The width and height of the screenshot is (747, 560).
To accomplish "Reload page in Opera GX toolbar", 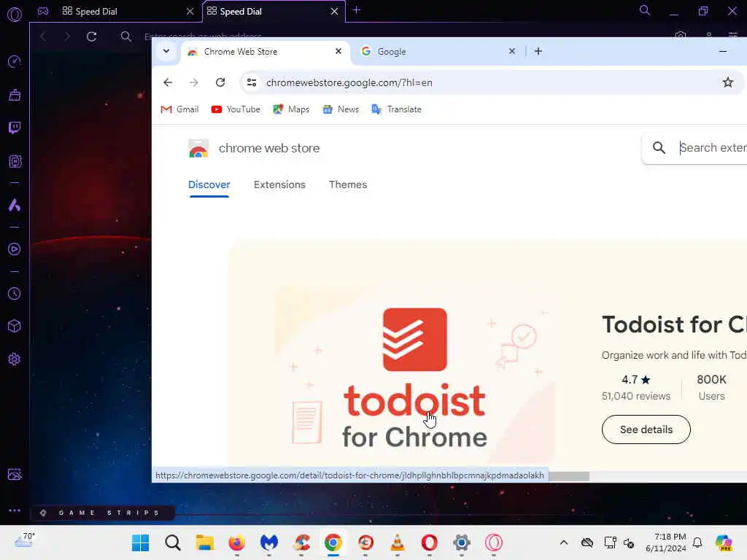I will click(92, 36).
